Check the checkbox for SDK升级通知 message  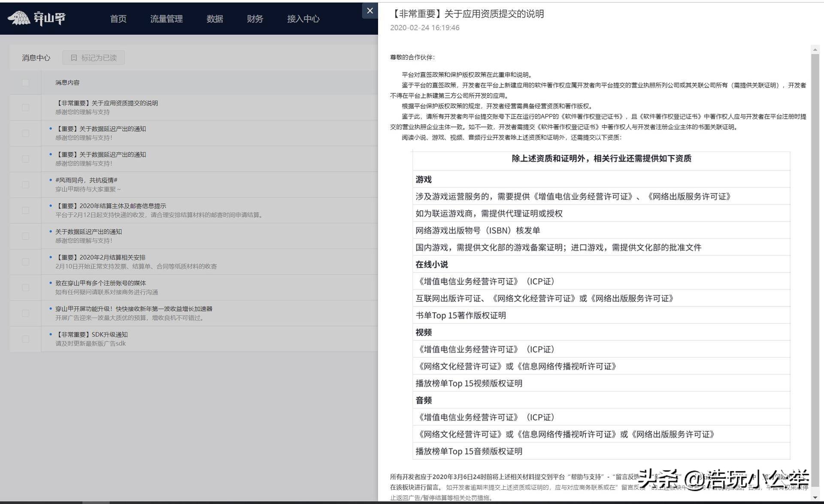26,339
